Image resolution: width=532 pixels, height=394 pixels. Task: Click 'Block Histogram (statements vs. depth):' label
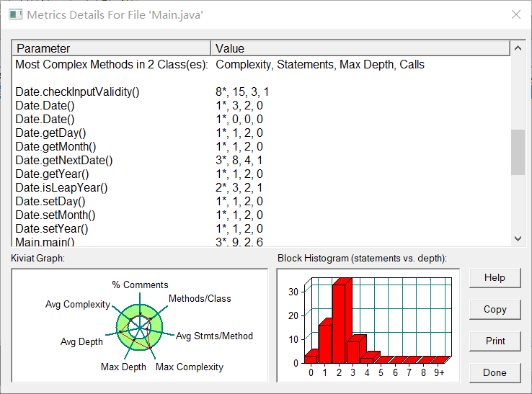362,259
